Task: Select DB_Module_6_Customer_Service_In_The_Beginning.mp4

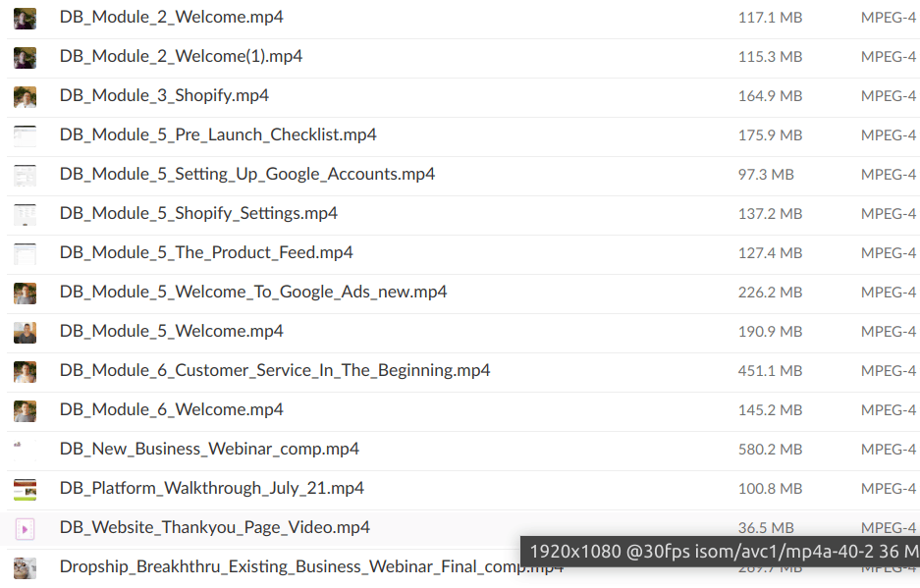Action: pos(274,371)
